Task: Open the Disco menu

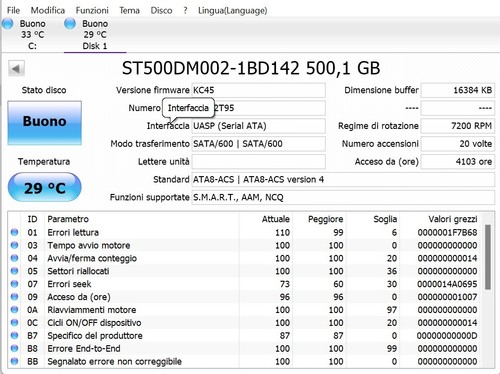Action: [x=161, y=10]
